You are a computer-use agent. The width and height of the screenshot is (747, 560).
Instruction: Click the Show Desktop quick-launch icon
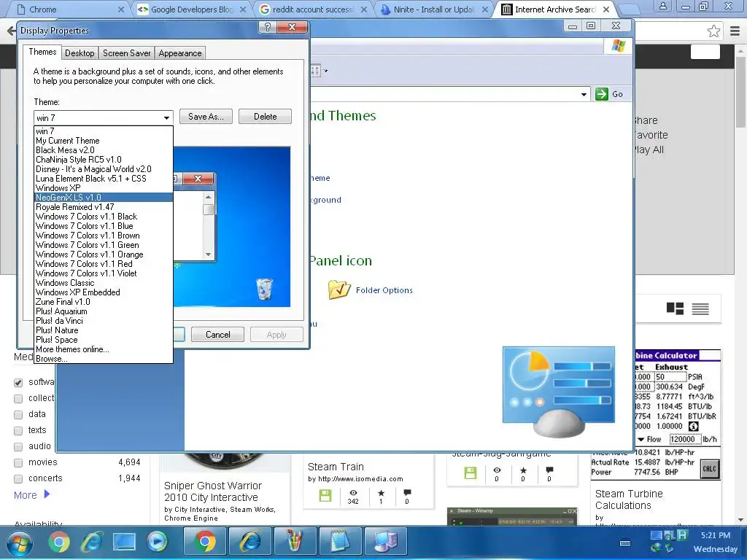(124, 542)
